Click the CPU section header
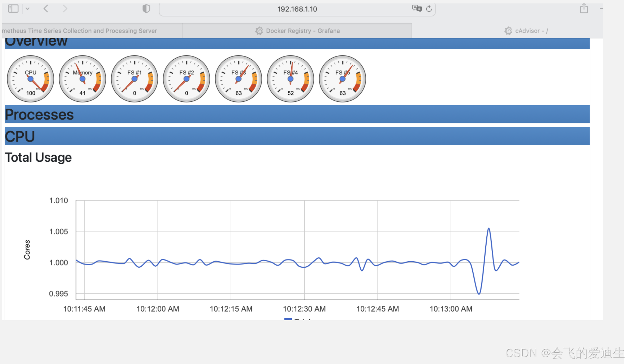 297,136
